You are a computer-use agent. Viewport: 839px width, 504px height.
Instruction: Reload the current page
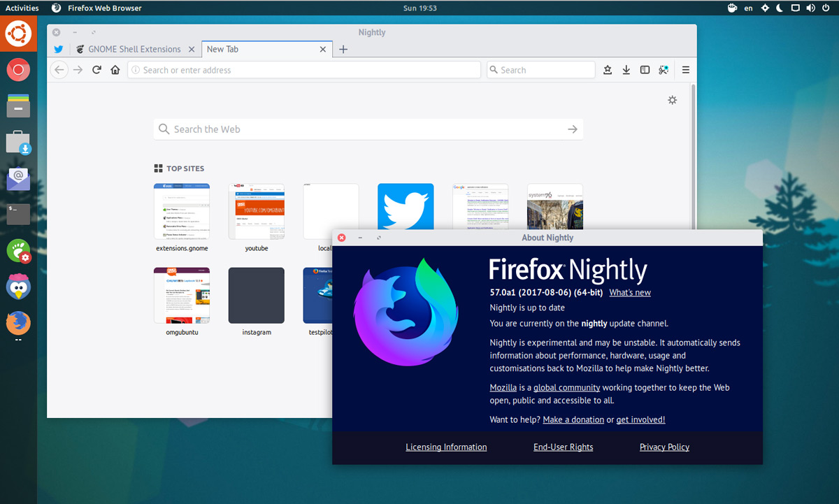[97, 70]
